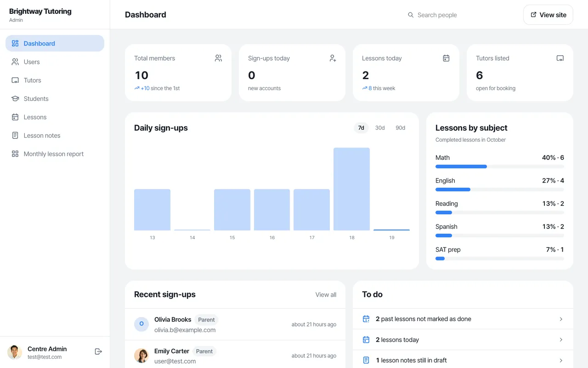Open Olivia Brooks sign-up entry
Viewport: 588px width, 368px height.
(235, 324)
